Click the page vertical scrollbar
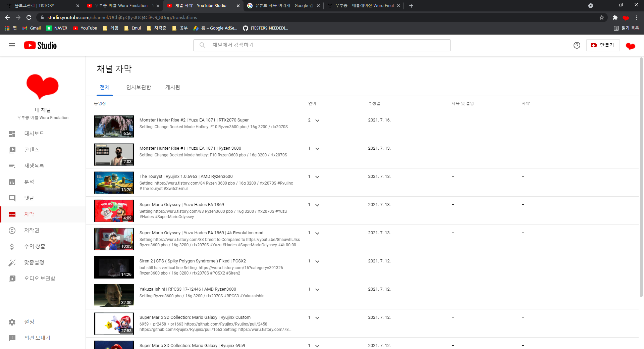This screenshot has height=349, width=644. 641,177
